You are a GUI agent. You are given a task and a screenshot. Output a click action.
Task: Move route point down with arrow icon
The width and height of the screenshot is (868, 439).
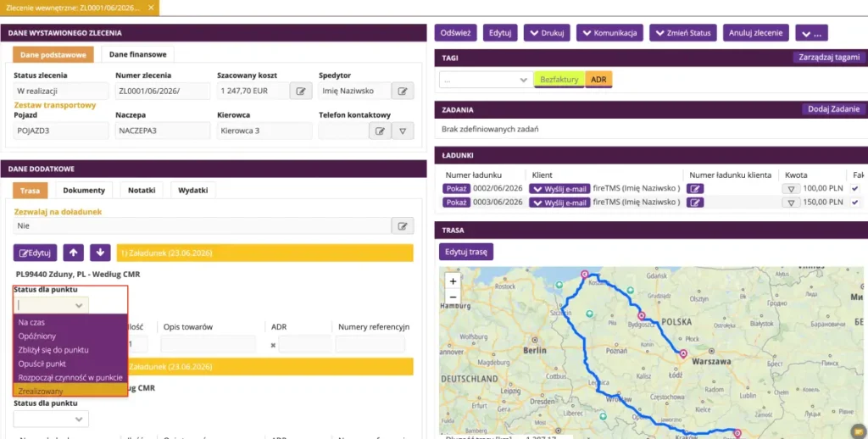(x=100, y=253)
